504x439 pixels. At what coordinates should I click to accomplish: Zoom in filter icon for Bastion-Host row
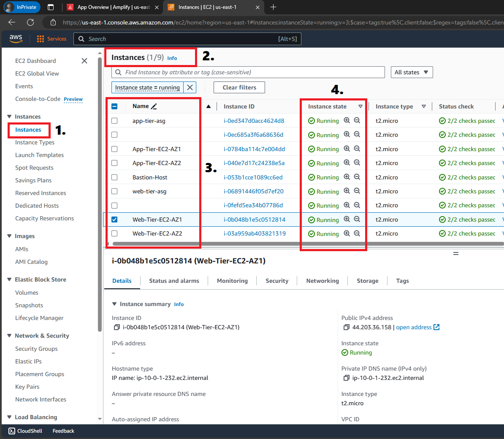click(x=347, y=177)
